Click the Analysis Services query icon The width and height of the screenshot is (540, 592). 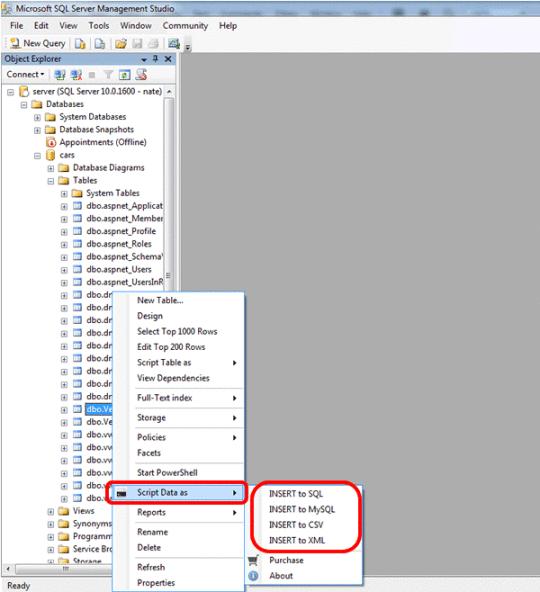pos(100,44)
